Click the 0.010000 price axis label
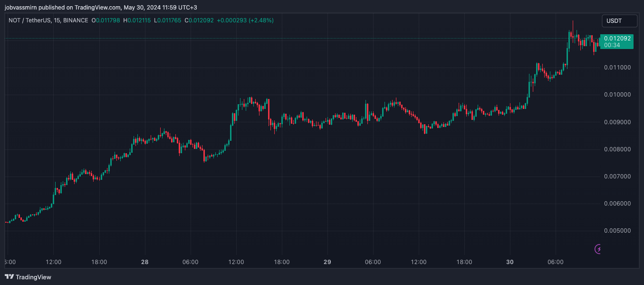The width and height of the screenshot is (644, 285). coord(617,95)
